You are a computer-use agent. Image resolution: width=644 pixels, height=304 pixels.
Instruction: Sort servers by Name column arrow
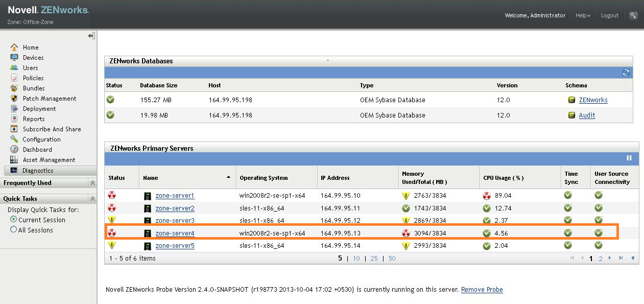[x=228, y=177]
